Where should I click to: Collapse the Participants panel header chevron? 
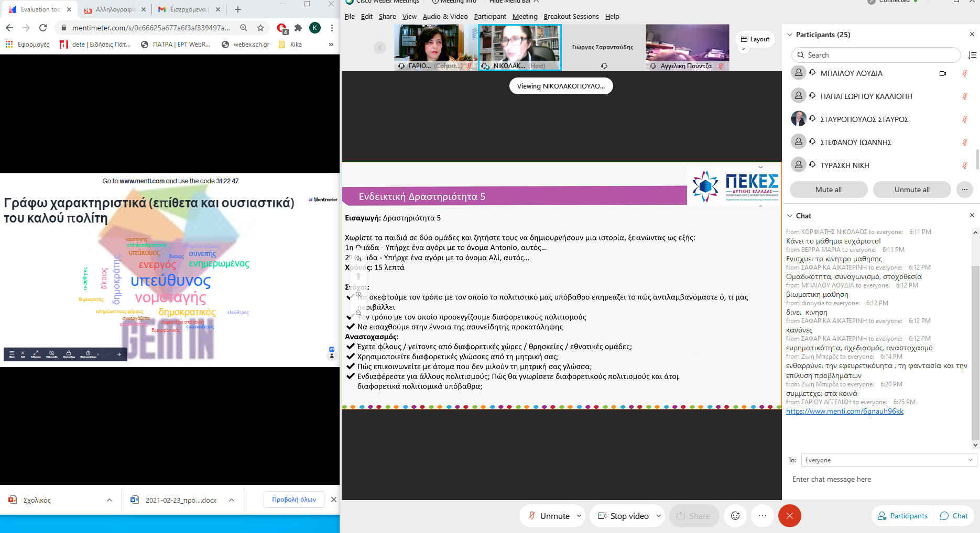coord(790,35)
